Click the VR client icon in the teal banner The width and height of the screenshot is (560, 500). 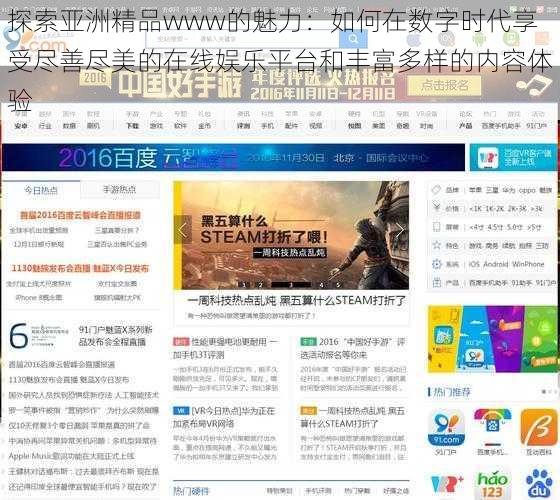[488, 158]
